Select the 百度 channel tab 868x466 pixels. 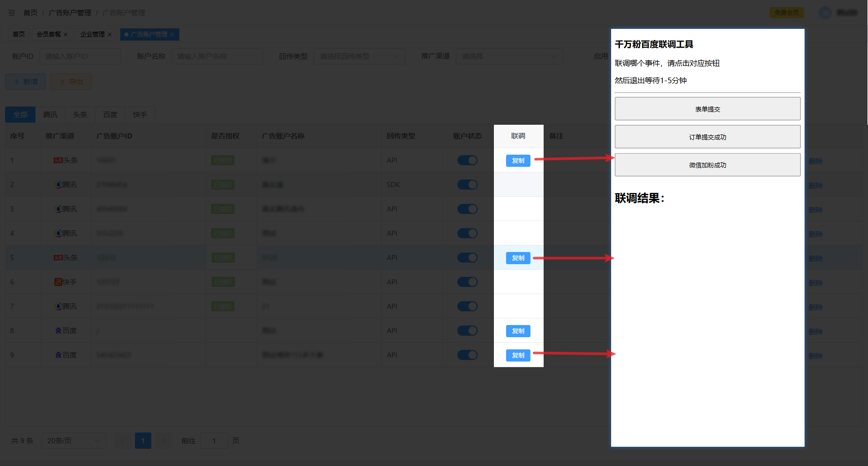110,115
